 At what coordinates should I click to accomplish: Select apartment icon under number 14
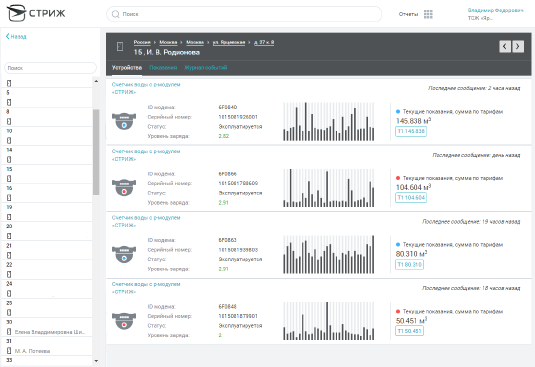[9, 159]
